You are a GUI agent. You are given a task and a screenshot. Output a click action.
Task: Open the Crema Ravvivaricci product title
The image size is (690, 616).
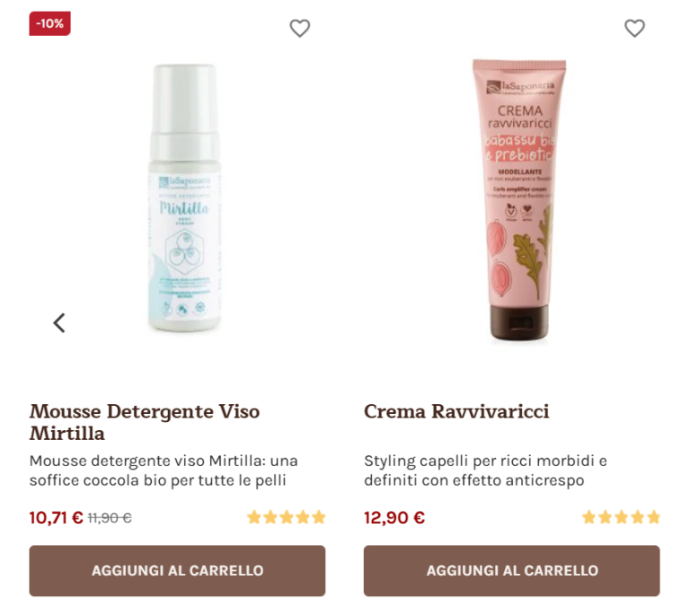pos(456,411)
